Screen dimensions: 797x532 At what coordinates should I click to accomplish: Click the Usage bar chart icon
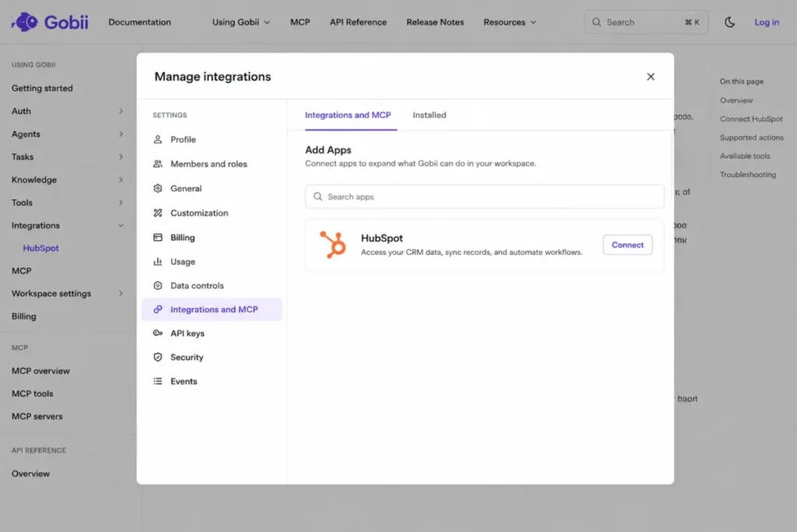(157, 261)
